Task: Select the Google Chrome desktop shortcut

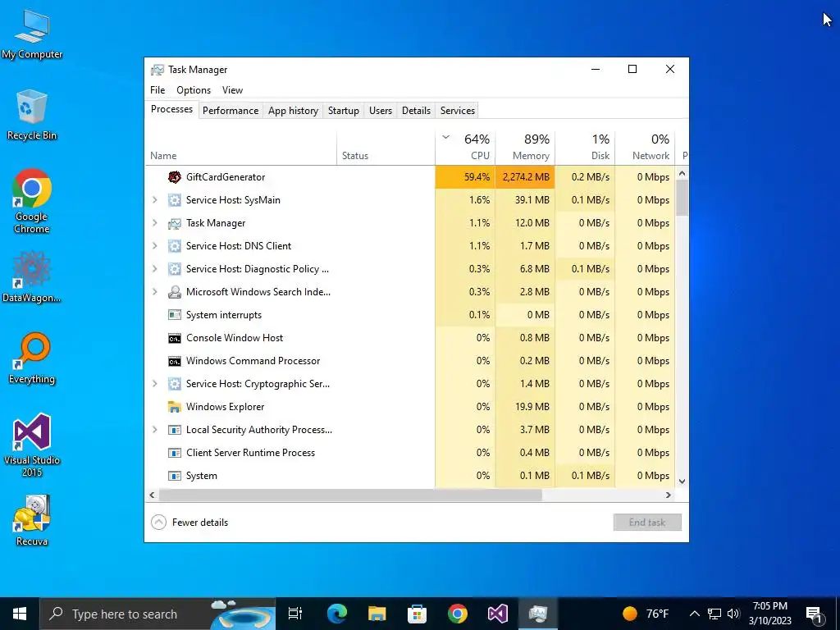Action: coord(32,202)
